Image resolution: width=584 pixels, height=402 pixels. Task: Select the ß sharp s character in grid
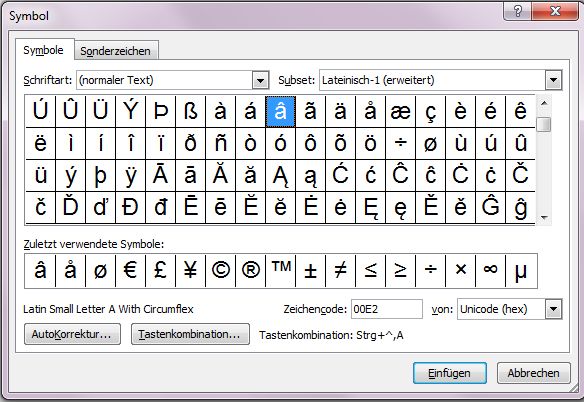pyautogui.click(x=190, y=111)
